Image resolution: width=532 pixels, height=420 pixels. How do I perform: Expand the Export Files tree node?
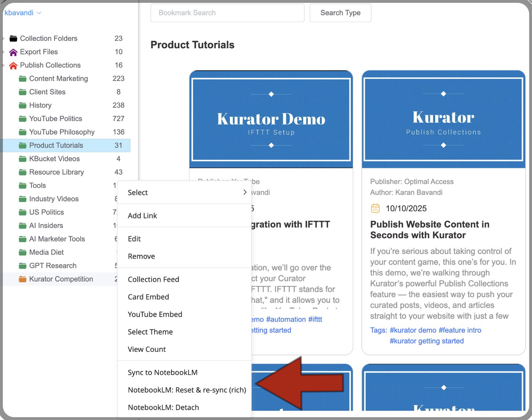pos(4,52)
